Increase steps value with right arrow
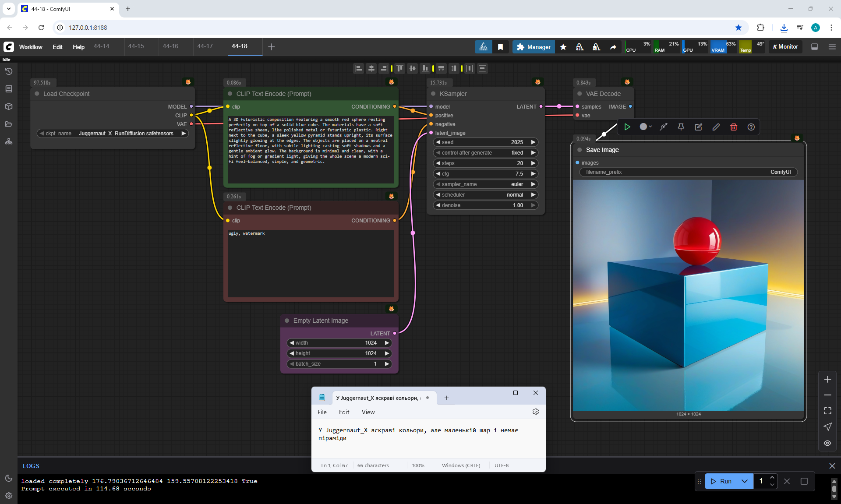The image size is (841, 504). pyautogui.click(x=533, y=163)
